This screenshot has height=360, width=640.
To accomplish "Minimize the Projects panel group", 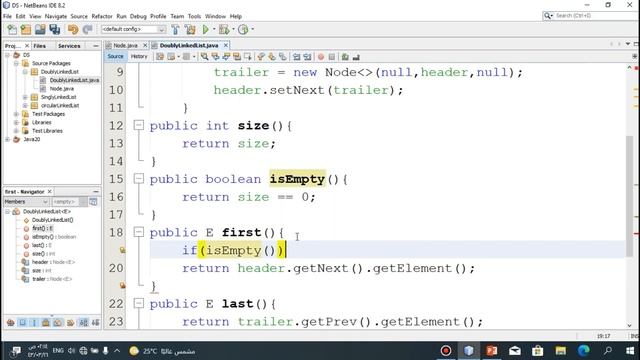I will (x=96, y=46).
